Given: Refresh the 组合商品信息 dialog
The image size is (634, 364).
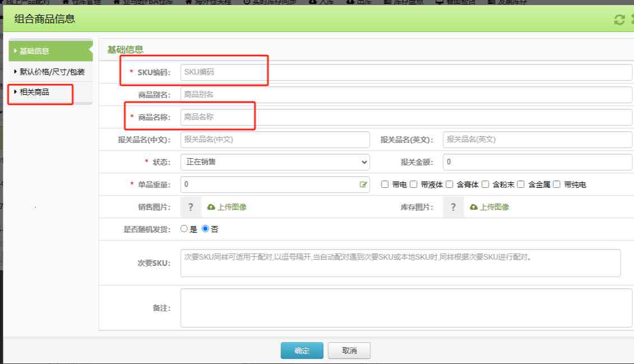Looking at the screenshot, I should 619,20.
